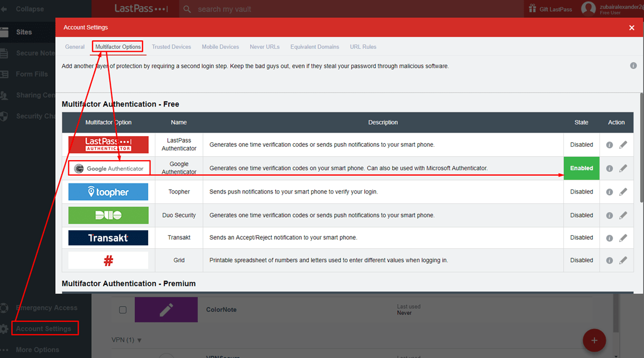Edit LastPass Authenticator with pencil icon
Image resolution: width=644 pixels, height=358 pixels.
tap(623, 144)
